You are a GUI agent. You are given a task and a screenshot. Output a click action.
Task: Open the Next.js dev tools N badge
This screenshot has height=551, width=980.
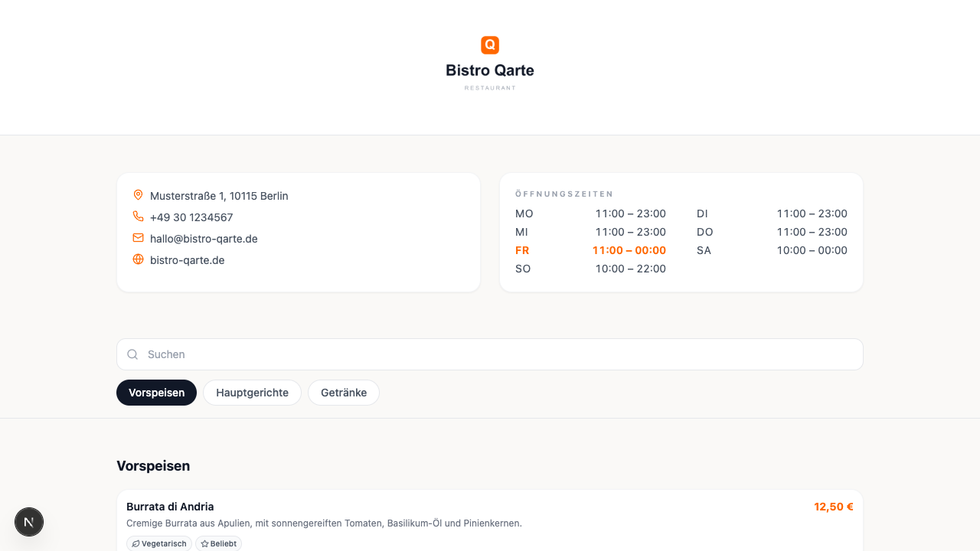coord(29,522)
